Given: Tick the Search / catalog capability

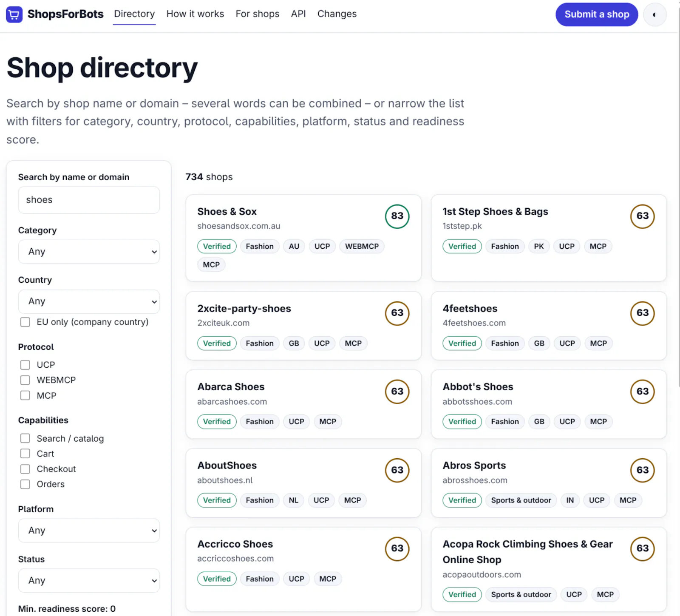Looking at the screenshot, I should [25, 438].
